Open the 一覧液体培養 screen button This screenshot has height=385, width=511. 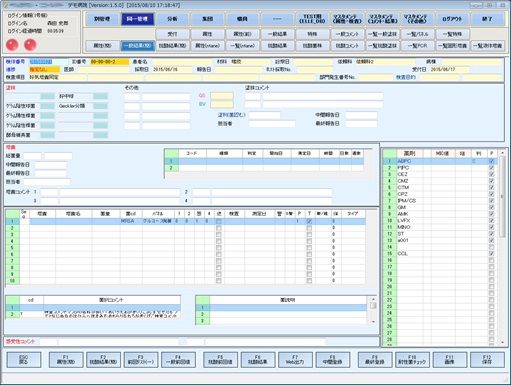[487, 46]
